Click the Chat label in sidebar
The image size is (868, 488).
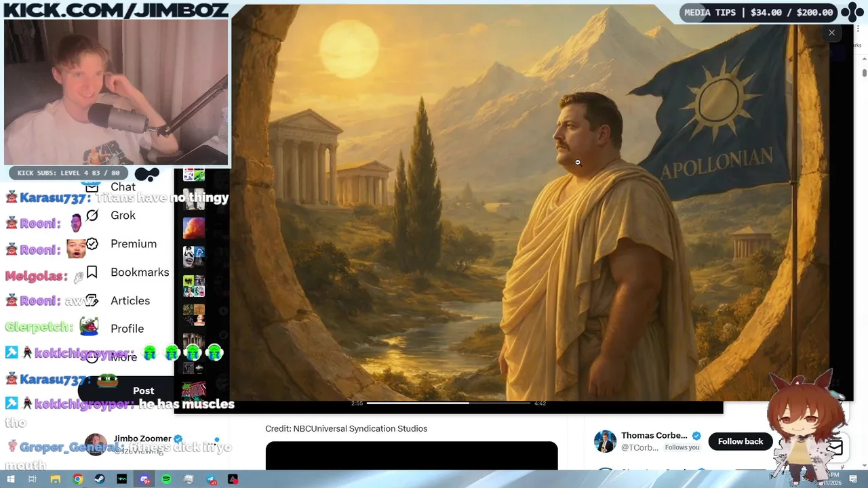[x=123, y=187]
